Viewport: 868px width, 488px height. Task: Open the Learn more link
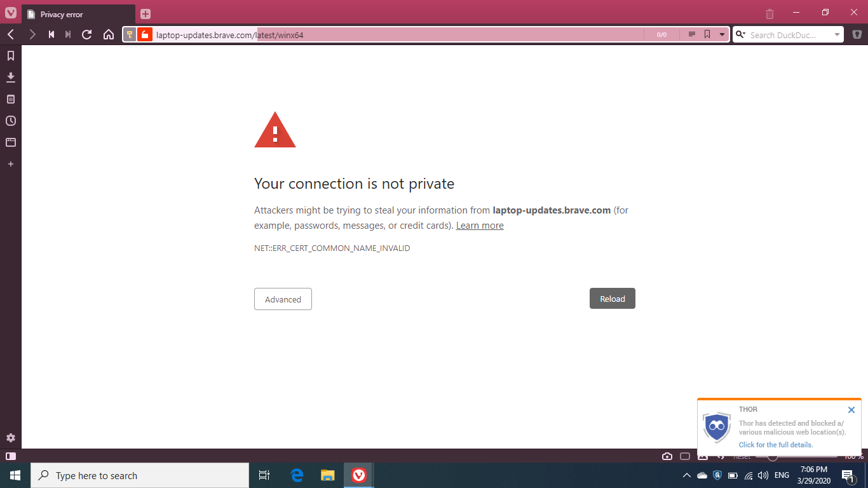click(x=480, y=226)
